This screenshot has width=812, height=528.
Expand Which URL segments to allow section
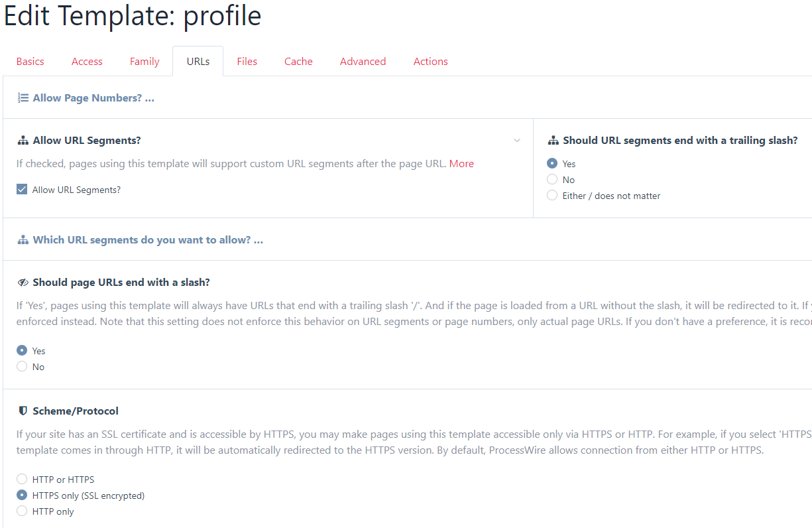point(148,239)
